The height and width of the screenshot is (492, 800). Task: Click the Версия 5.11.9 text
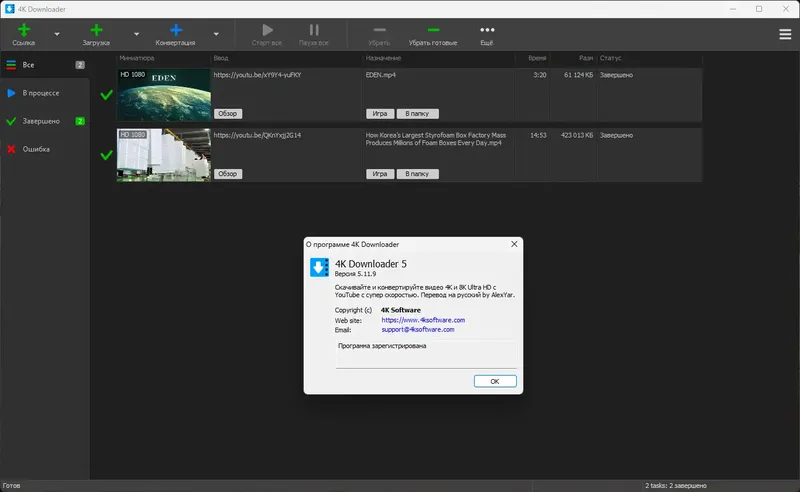(x=355, y=274)
